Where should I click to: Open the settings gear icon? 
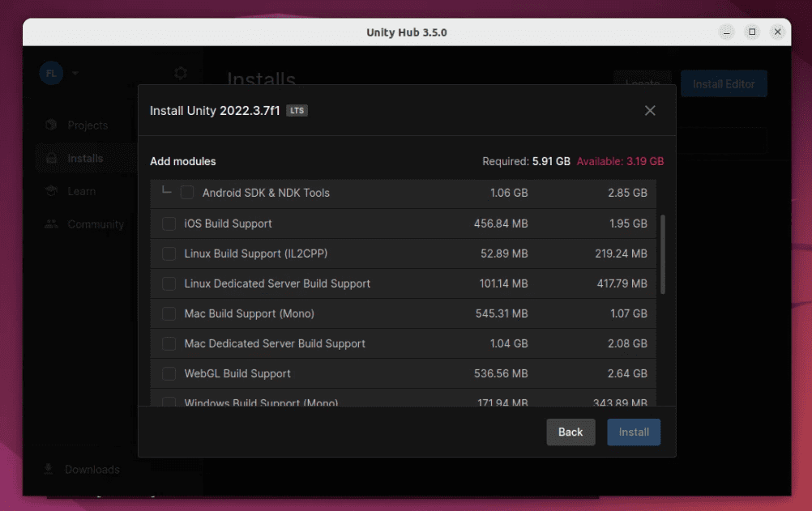tap(181, 73)
